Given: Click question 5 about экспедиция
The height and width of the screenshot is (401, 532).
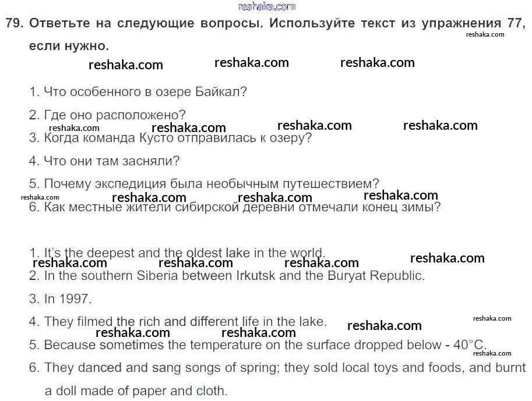Looking at the screenshot, I should pos(205,184).
